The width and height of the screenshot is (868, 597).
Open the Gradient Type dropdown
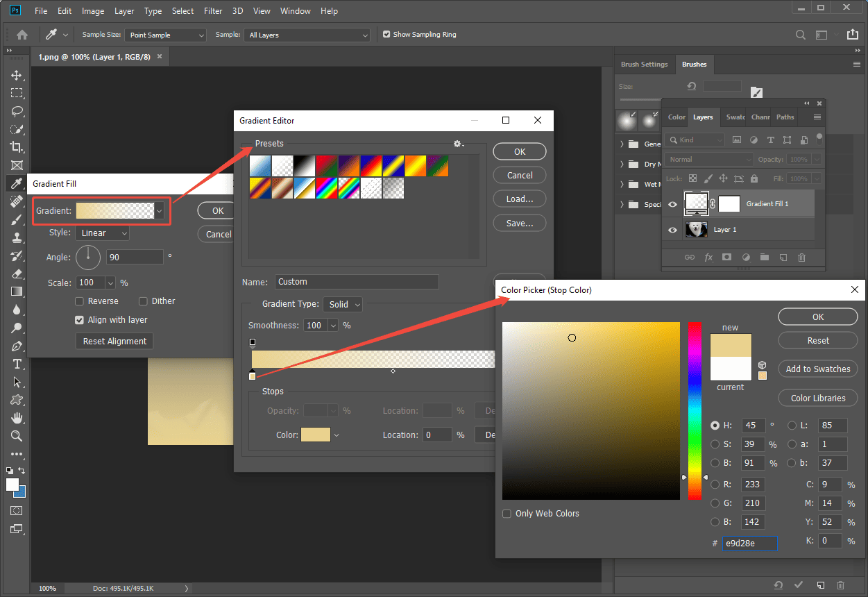pos(342,304)
